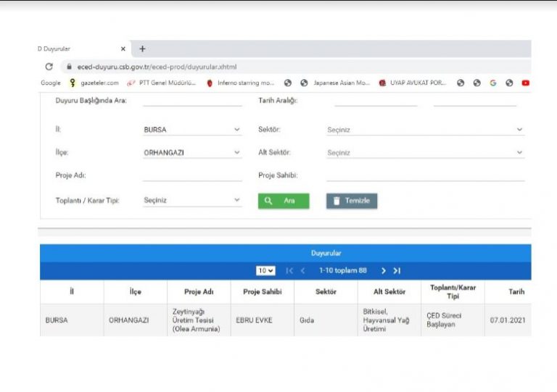Click the YouTube bookmark icon
This screenshot has width=557, height=392.
tap(525, 83)
